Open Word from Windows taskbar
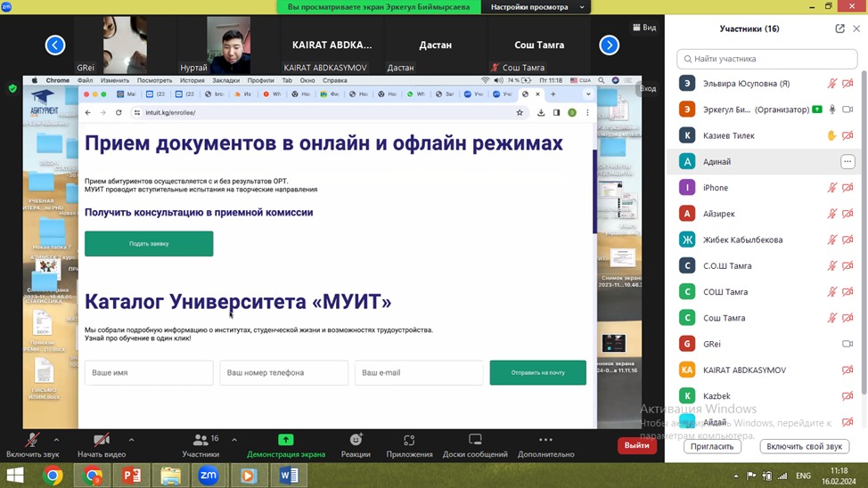 click(x=289, y=476)
